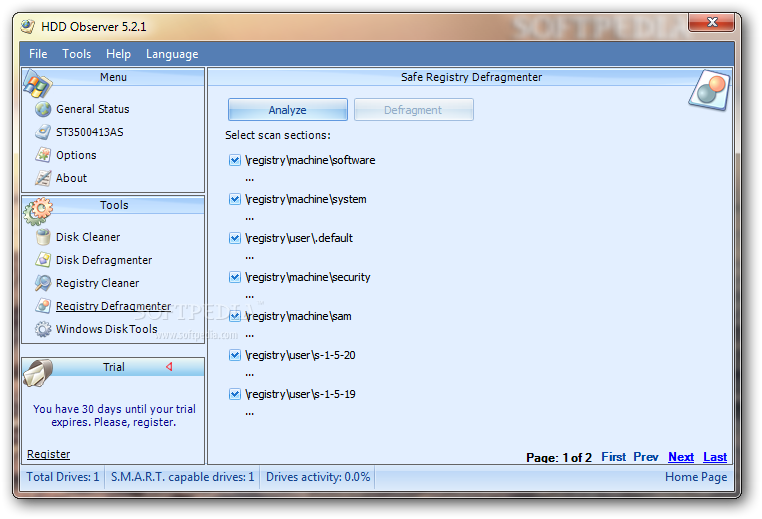
Task: Click the Registry Cleaner magnifier icon
Action: (x=43, y=283)
